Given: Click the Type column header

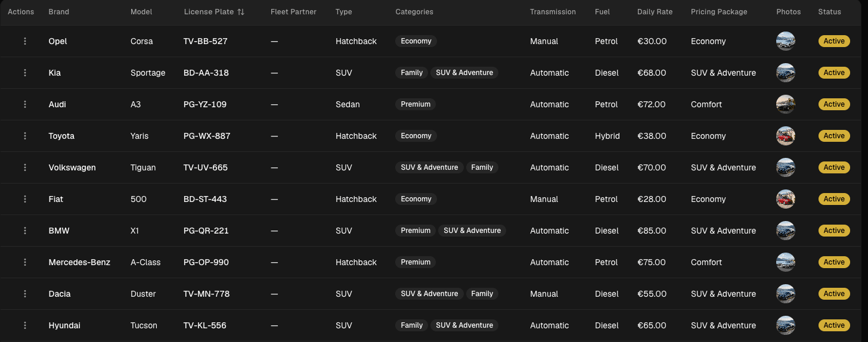Looking at the screenshot, I should [344, 12].
